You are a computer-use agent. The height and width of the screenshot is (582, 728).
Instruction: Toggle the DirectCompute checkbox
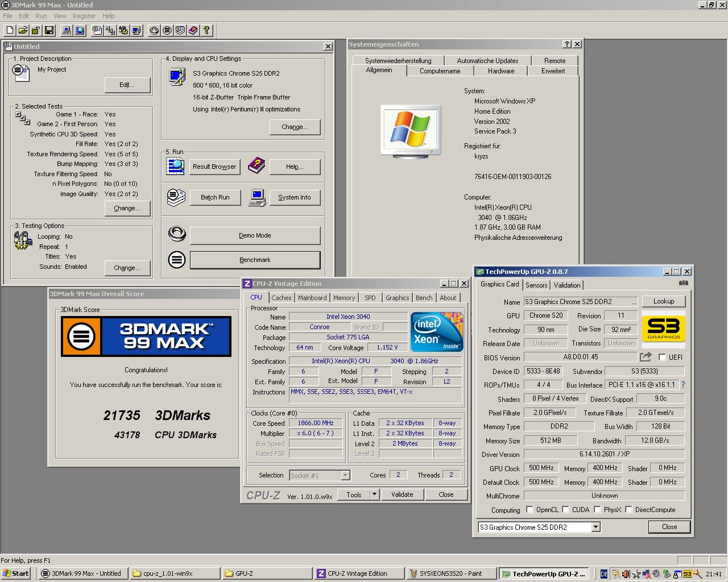(x=628, y=510)
